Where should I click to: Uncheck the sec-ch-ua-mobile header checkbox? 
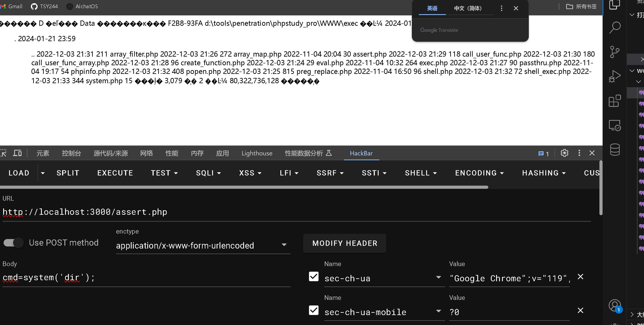pyautogui.click(x=314, y=310)
